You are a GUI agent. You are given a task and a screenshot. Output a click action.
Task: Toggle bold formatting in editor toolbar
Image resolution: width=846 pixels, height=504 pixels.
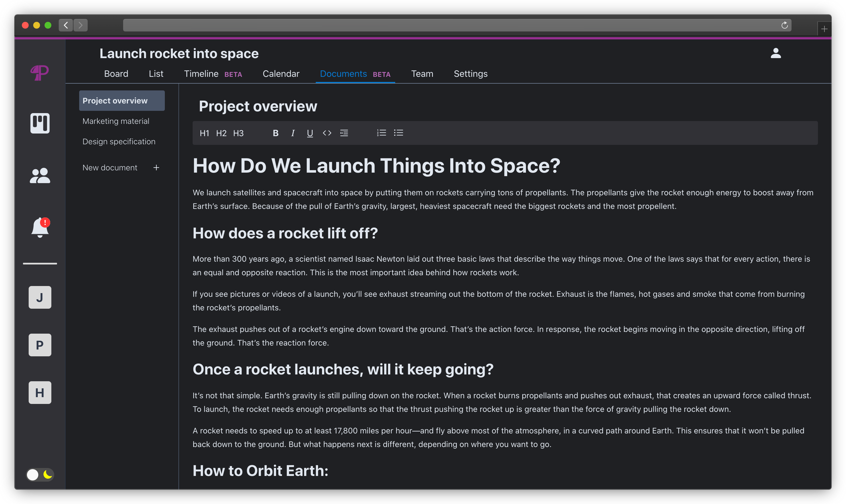pyautogui.click(x=276, y=133)
